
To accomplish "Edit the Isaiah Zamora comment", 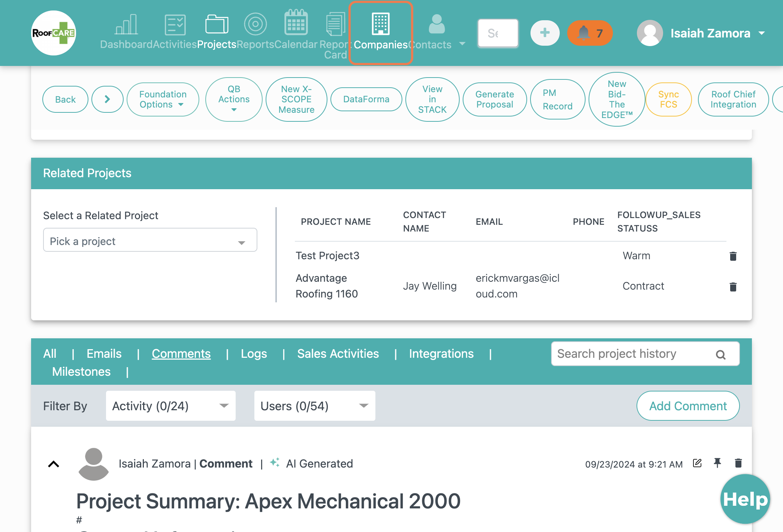I will click(x=697, y=463).
